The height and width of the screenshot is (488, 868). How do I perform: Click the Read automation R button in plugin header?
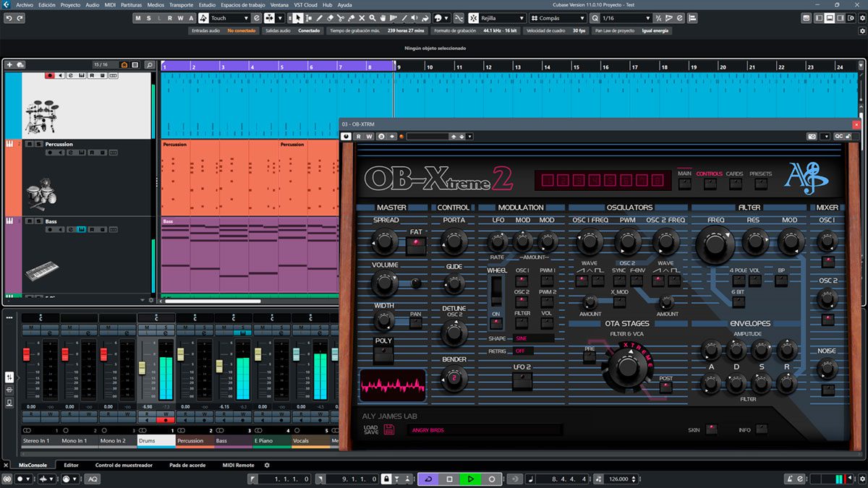coord(359,136)
